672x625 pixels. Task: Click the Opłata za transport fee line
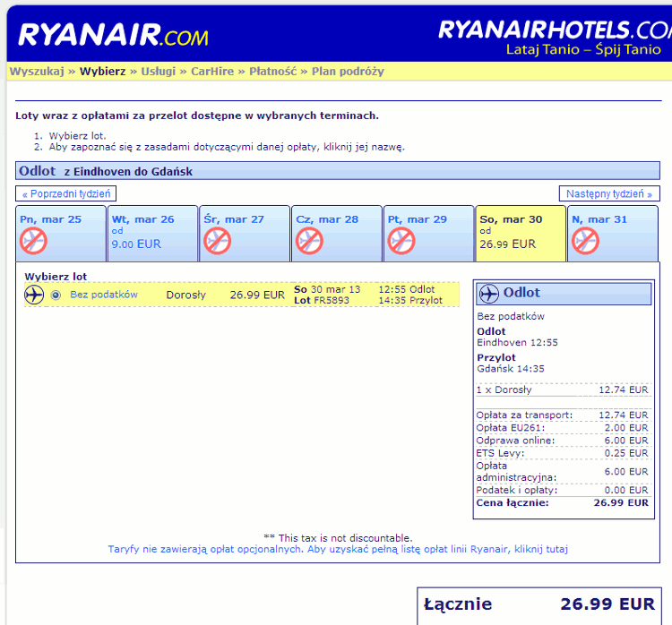pyautogui.click(x=563, y=415)
